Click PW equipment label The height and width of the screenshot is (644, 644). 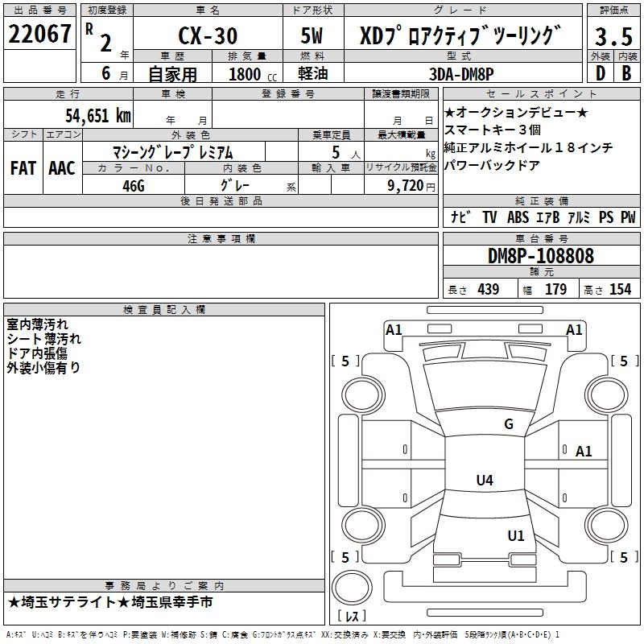[x=628, y=217]
